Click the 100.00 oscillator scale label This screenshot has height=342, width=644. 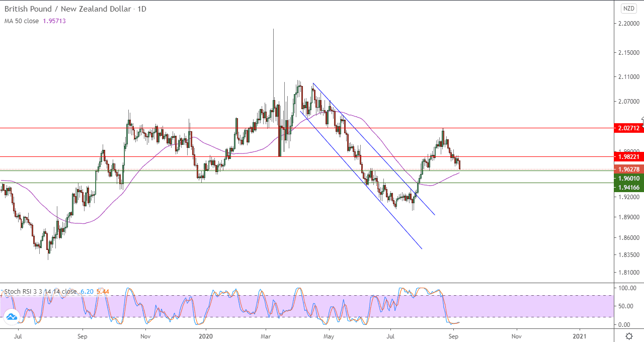pos(627,288)
